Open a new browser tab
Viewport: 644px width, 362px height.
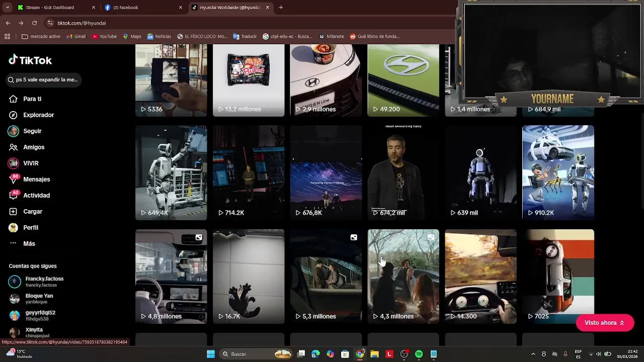pyautogui.click(x=281, y=8)
